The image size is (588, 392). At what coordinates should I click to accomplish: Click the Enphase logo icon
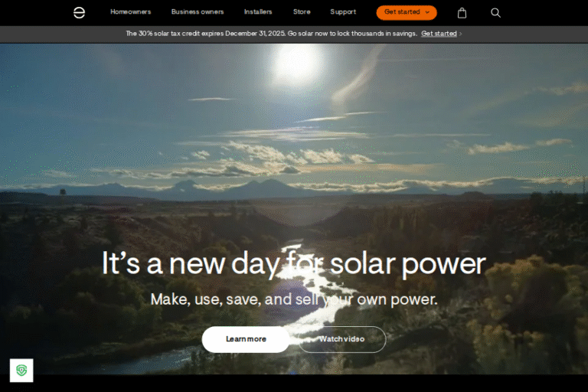(79, 12)
